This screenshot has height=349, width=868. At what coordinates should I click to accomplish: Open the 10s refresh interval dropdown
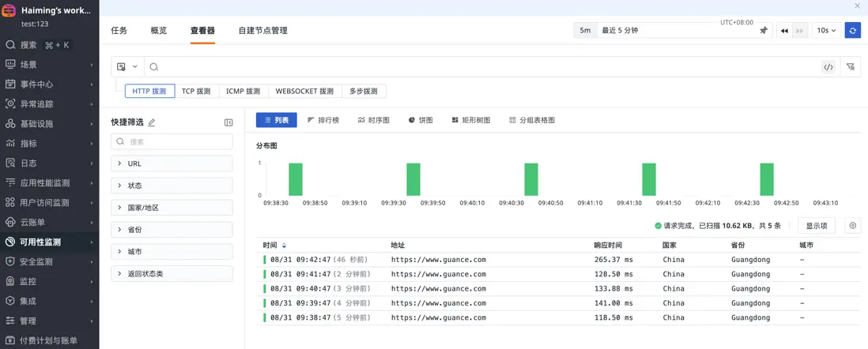[x=827, y=30]
